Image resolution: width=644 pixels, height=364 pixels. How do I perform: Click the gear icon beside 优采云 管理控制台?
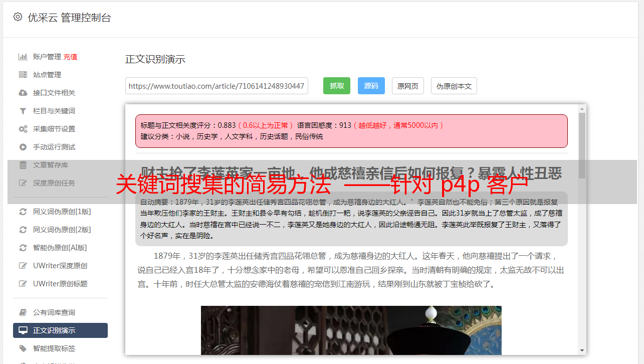(18, 17)
